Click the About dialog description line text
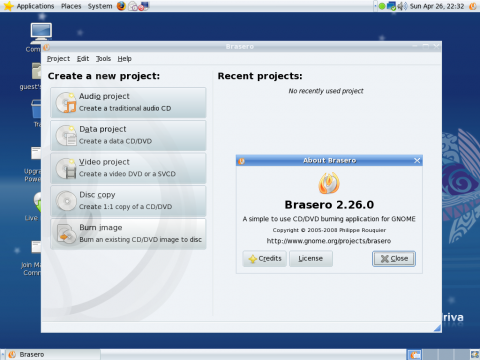This screenshot has height=360, width=480. (x=329, y=219)
